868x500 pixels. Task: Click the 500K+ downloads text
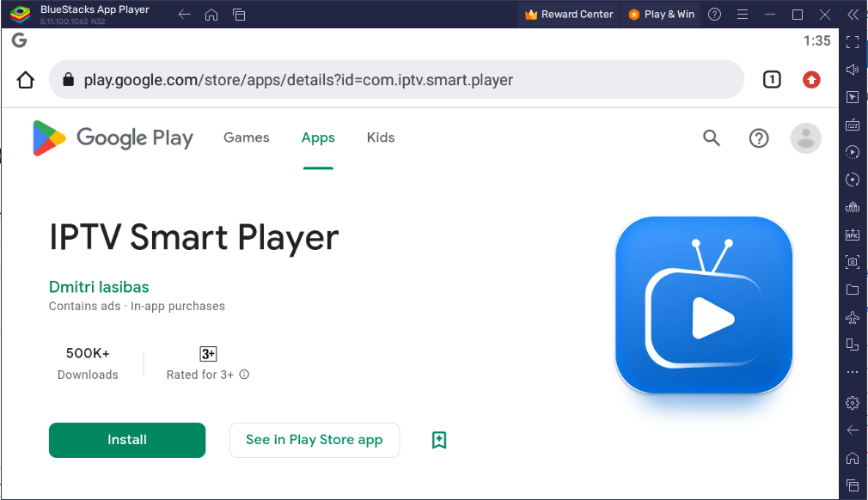(x=88, y=353)
